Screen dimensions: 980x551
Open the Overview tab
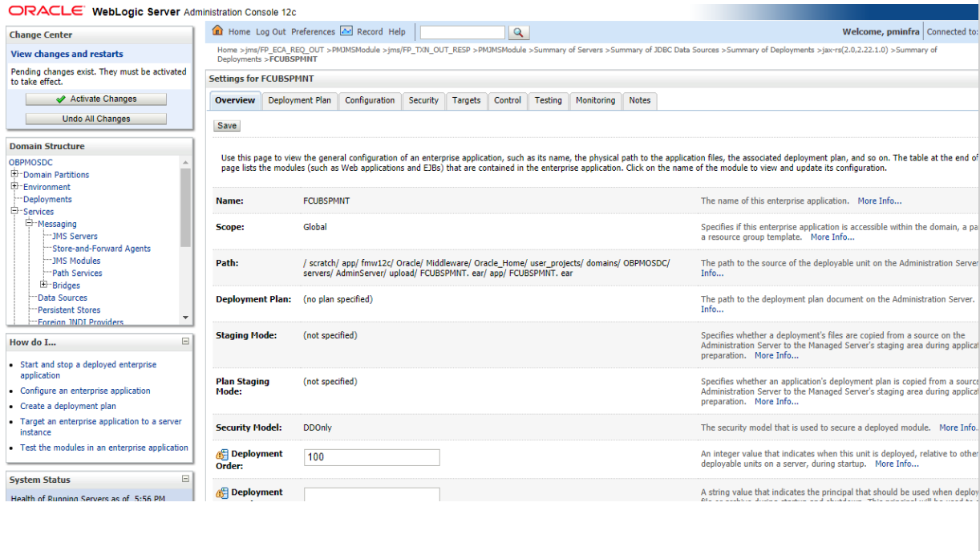235,100
